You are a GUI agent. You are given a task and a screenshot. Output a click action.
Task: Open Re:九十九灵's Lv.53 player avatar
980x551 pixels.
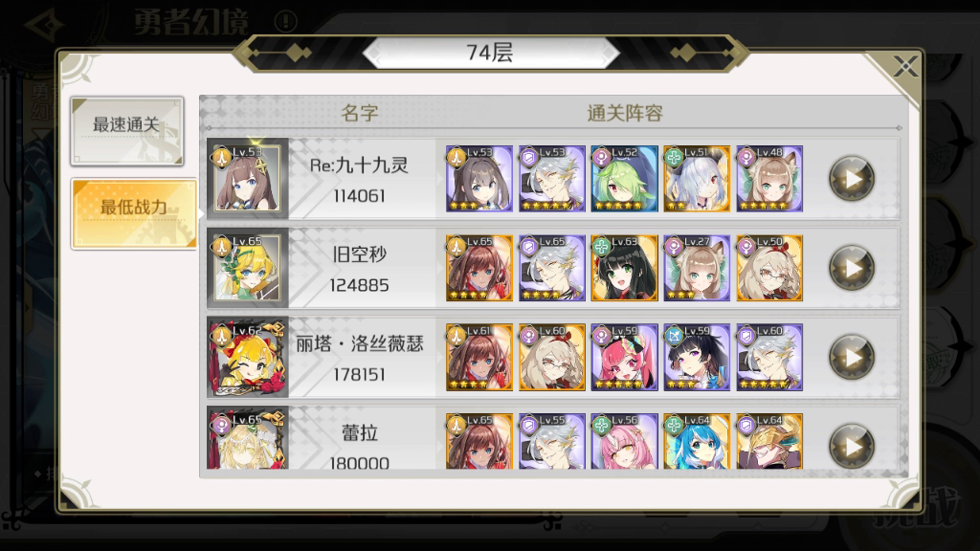tap(248, 179)
